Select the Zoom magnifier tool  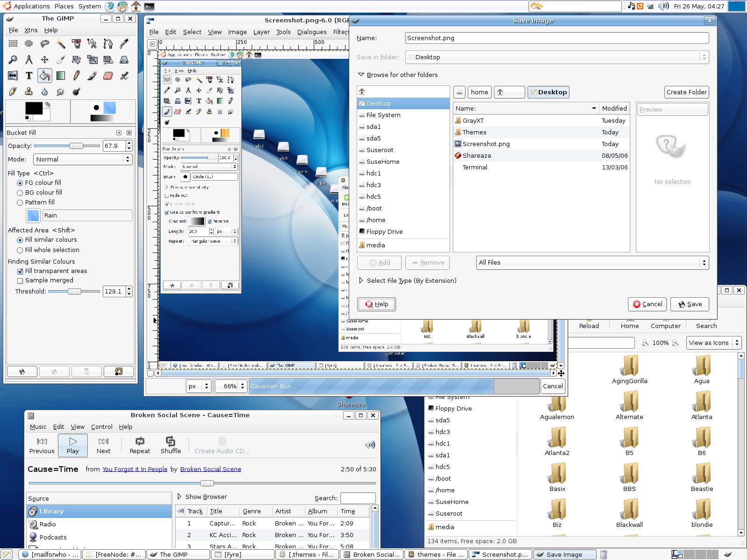13,60
